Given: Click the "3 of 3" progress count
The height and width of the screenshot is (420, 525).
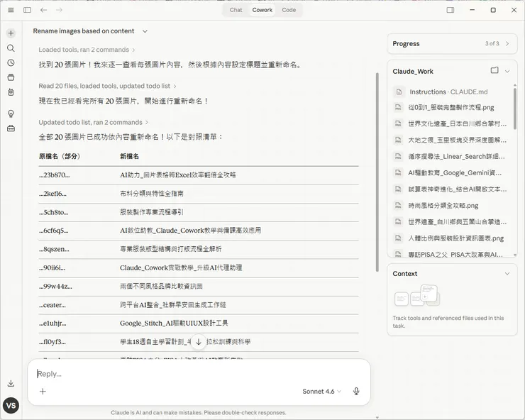Looking at the screenshot, I should [x=492, y=43].
